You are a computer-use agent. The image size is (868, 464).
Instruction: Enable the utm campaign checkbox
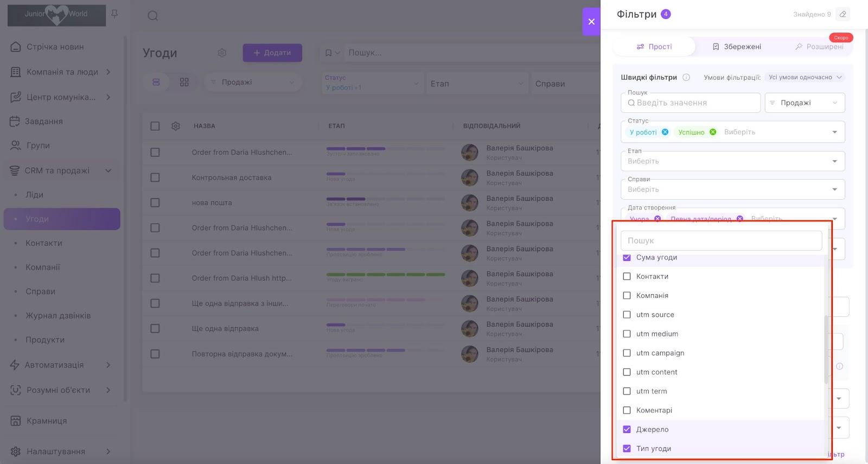tap(627, 353)
